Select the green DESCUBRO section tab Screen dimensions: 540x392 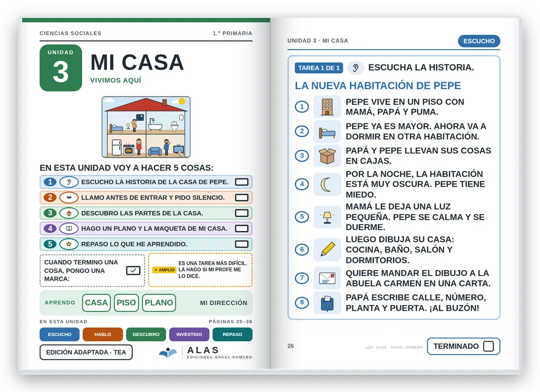146,334
